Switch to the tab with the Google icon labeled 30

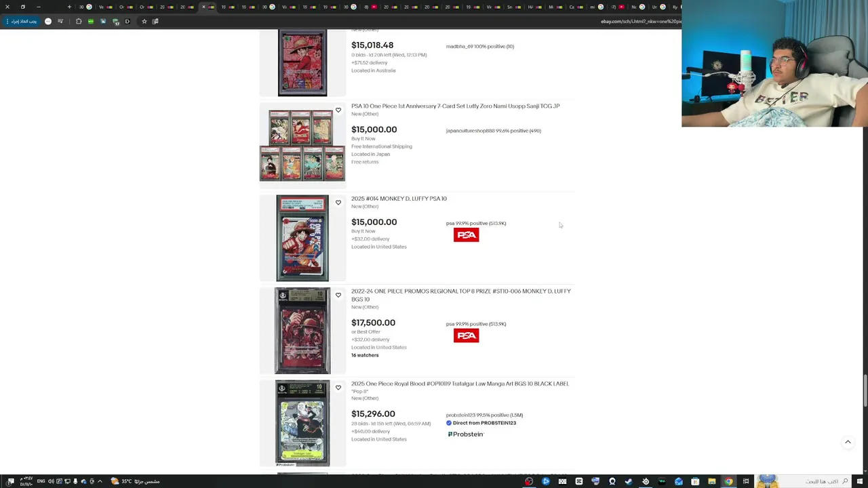[x=85, y=7]
